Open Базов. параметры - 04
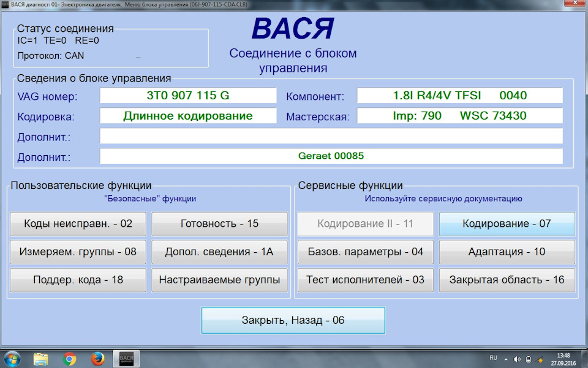Image resolution: width=588 pixels, height=368 pixels. point(365,251)
